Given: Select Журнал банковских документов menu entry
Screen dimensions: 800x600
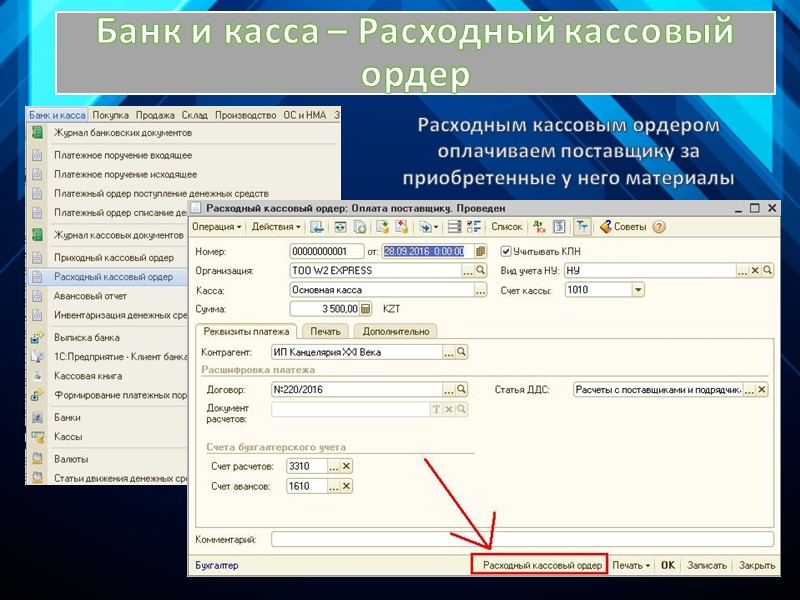Looking at the screenshot, I should tap(123, 133).
